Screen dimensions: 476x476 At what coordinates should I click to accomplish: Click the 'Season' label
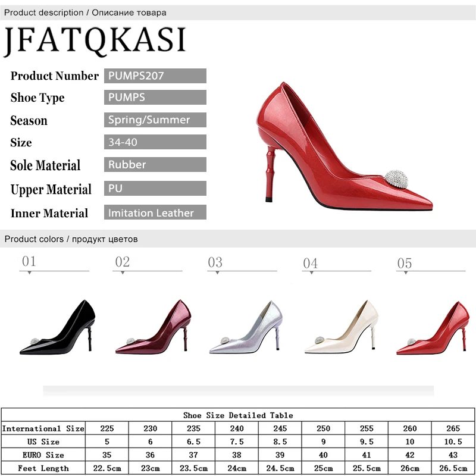29,121
